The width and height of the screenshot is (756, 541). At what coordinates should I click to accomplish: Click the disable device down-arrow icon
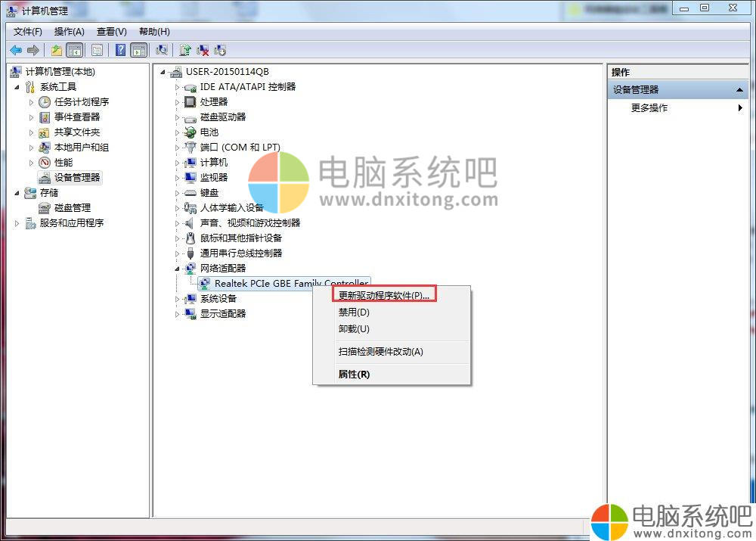pyautogui.click(x=220, y=50)
